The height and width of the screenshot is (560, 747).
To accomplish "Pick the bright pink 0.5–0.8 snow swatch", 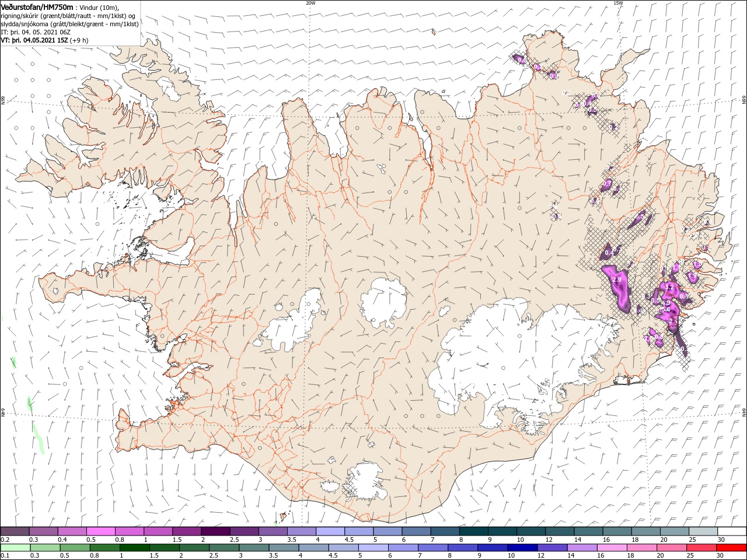I will click(x=100, y=531).
